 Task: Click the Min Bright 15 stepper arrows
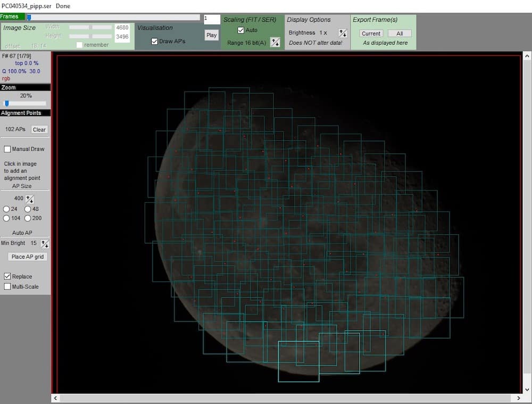click(x=45, y=243)
